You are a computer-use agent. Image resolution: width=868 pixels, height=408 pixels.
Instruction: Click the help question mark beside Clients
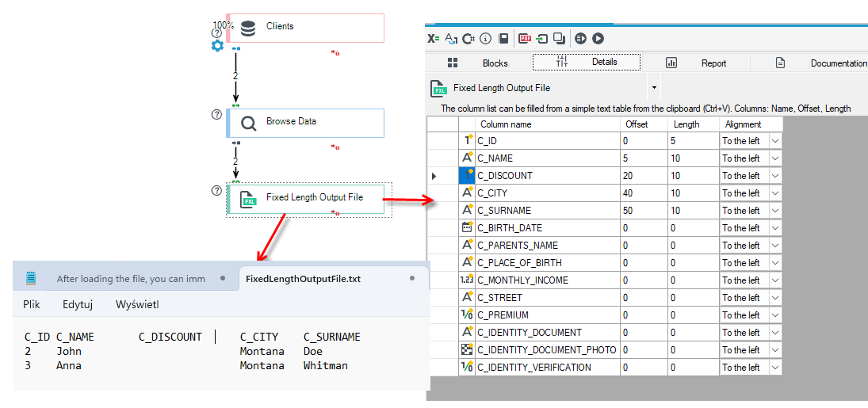[217, 32]
